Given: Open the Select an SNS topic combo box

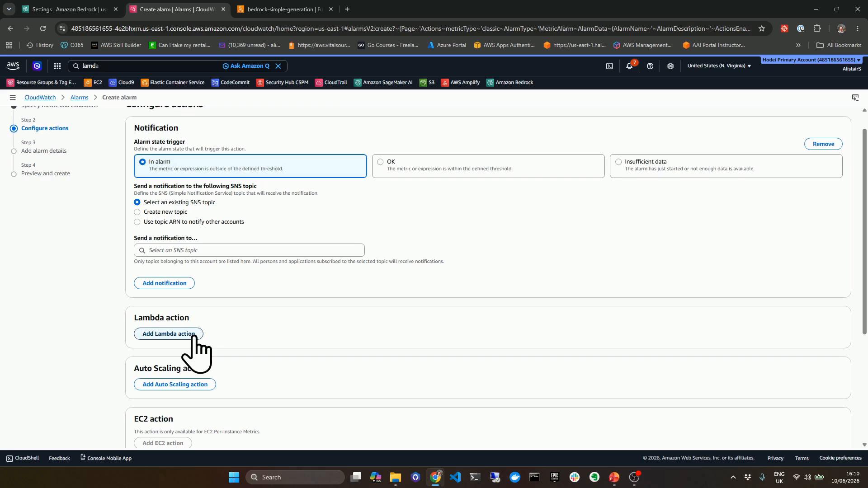Looking at the screenshot, I should (x=249, y=250).
